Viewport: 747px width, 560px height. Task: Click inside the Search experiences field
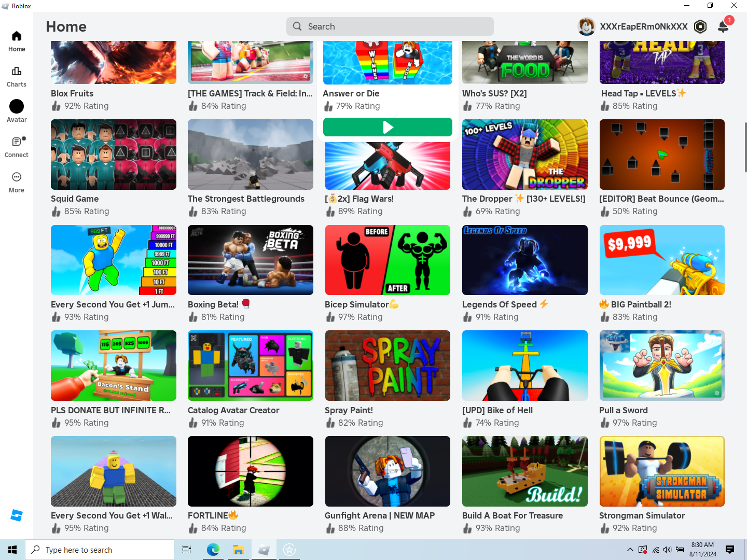pos(390,26)
